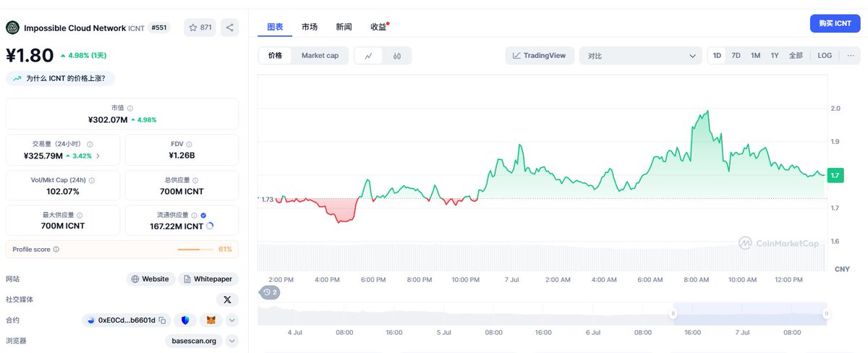Image resolution: width=868 pixels, height=353 pixels.
Task: Click the #551 rank badge
Action: pos(158,27)
